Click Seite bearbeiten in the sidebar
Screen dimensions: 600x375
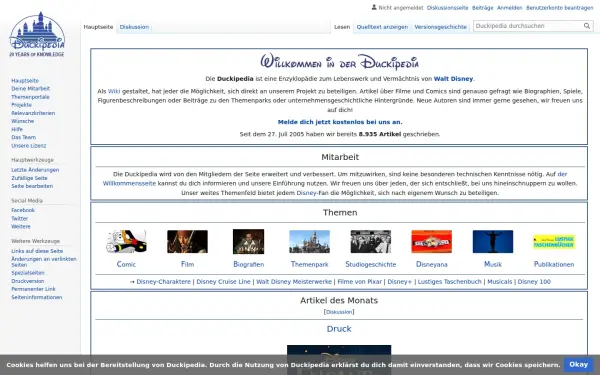point(32,186)
